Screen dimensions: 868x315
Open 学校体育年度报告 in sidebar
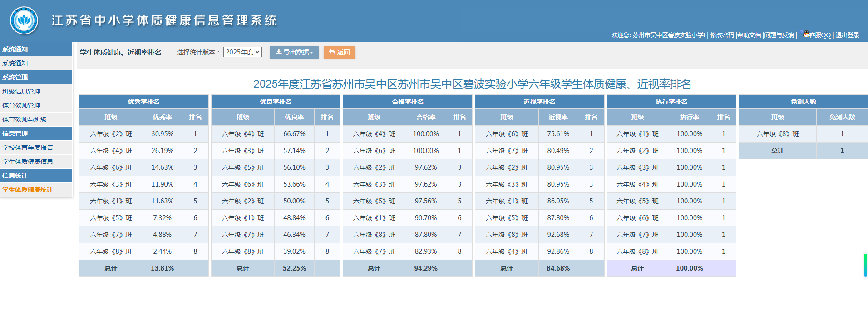tap(28, 148)
